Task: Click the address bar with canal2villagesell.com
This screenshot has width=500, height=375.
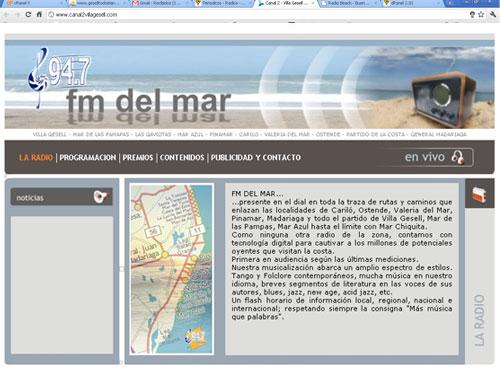Action: (x=257, y=15)
